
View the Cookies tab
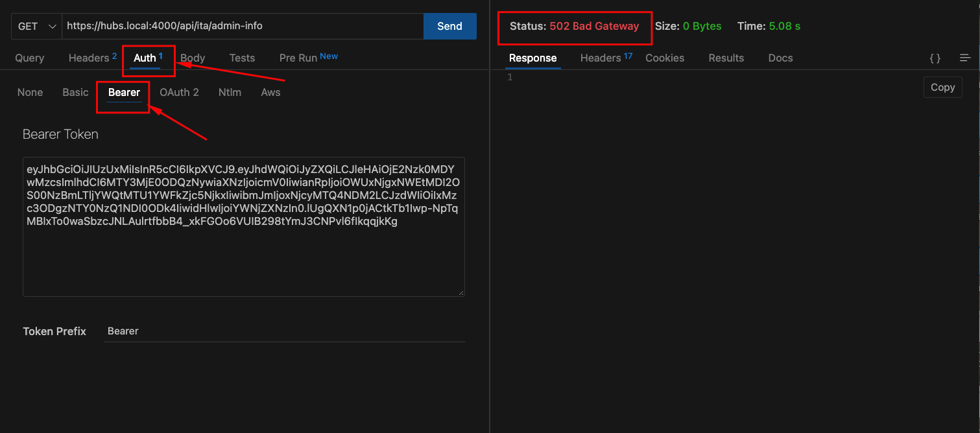664,58
